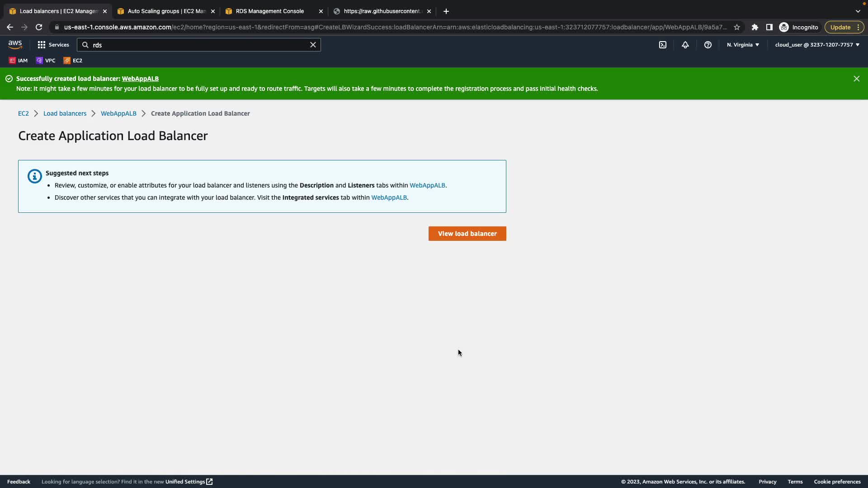Open the browser tab list chevron
This screenshot has height=488, width=868.
pyautogui.click(x=858, y=11)
